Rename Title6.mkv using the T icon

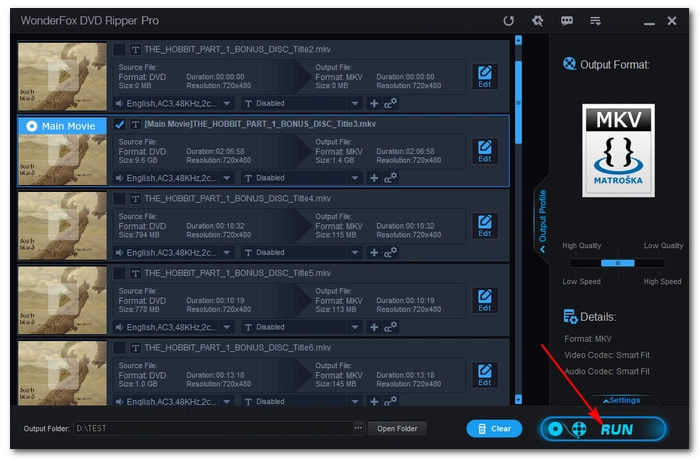click(x=135, y=348)
